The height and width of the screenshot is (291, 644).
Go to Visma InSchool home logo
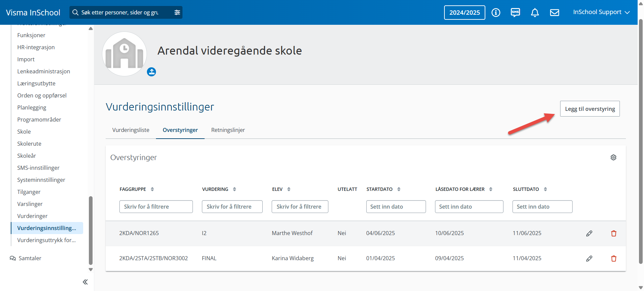coord(33,12)
